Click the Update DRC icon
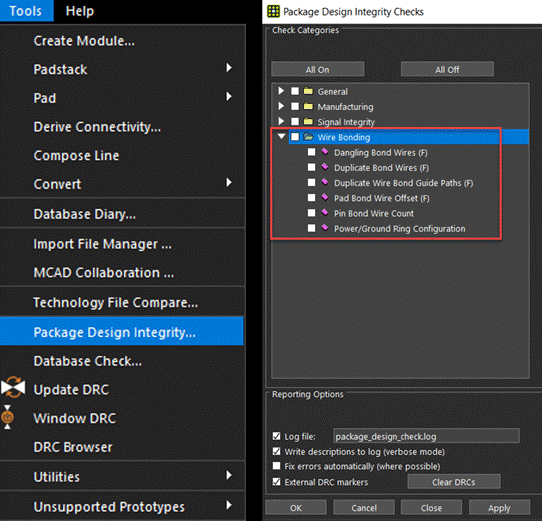This screenshot has height=521, width=542. coord(13,388)
